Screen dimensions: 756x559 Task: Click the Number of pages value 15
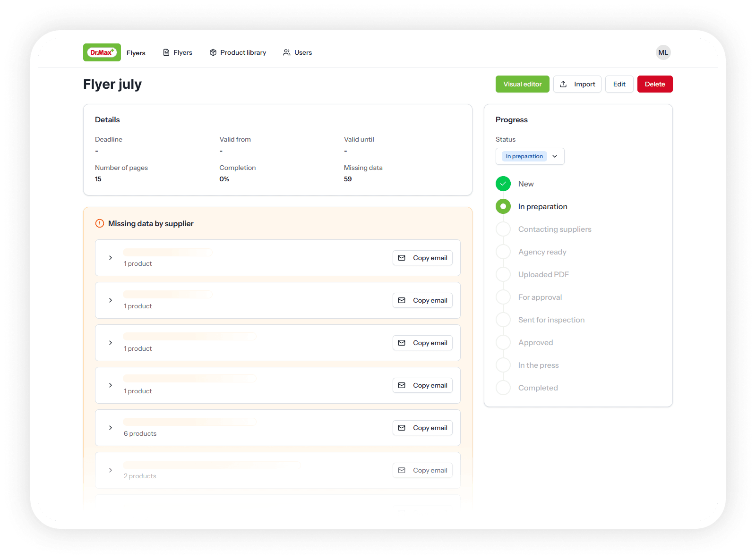98,179
